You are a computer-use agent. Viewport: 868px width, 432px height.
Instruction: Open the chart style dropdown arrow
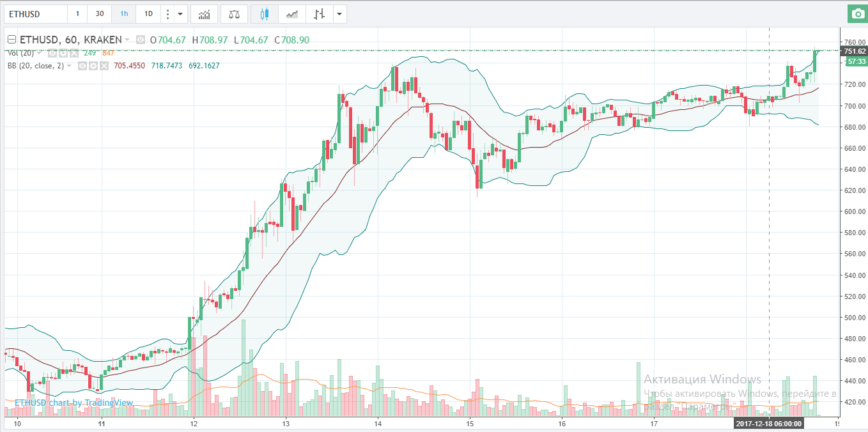(x=339, y=13)
